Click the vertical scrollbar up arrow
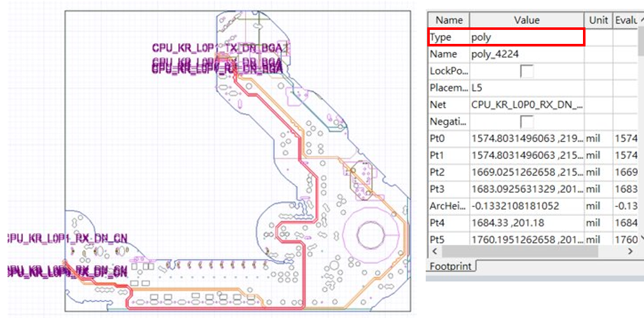Image resolution: width=644 pixels, height=318 pixels. pos(641,20)
